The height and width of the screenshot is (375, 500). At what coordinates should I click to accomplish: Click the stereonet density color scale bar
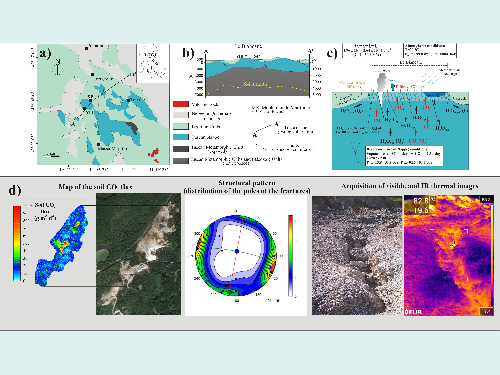291,256
